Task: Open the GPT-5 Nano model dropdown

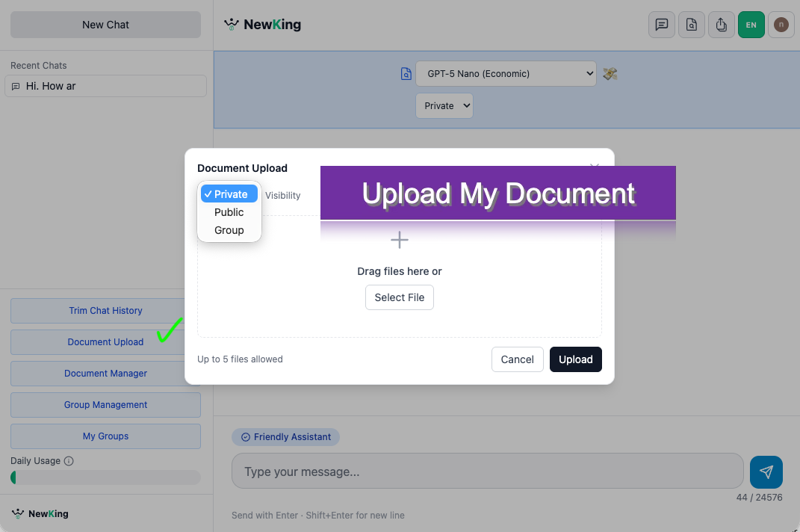Action: pos(506,73)
